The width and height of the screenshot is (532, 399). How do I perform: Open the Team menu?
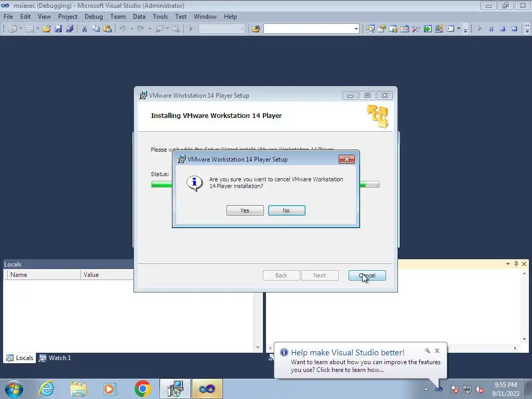(118, 16)
